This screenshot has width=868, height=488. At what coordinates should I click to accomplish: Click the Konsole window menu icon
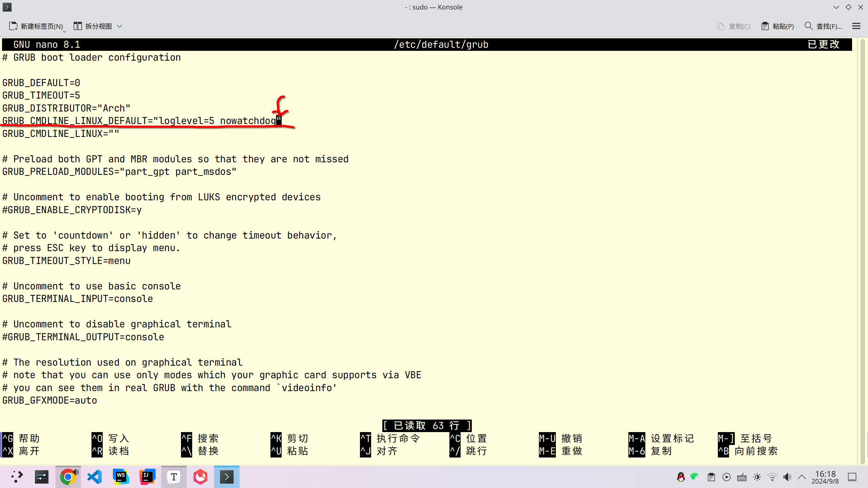click(x=7, y=7)
